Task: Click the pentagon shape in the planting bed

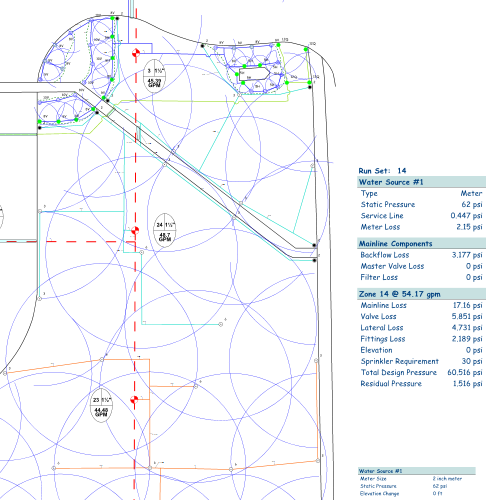Action: (x=254, y=74)
